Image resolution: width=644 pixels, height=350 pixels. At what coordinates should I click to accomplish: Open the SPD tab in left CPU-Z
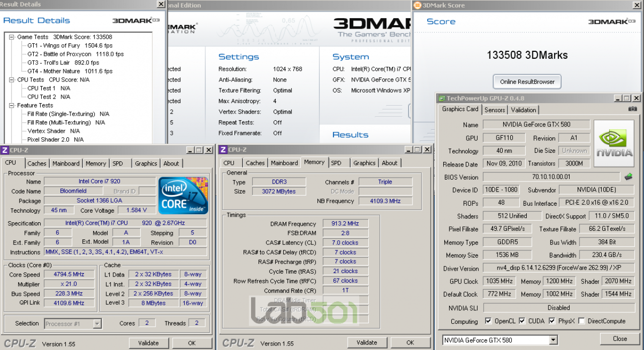tap(117, 163)
